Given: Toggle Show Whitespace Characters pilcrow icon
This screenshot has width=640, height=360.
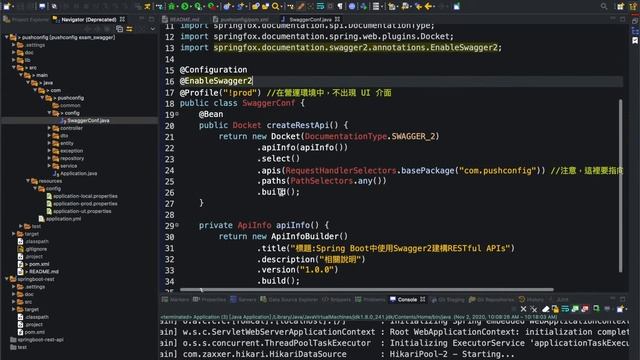Looking at the screenshot, I should [340, 6].
